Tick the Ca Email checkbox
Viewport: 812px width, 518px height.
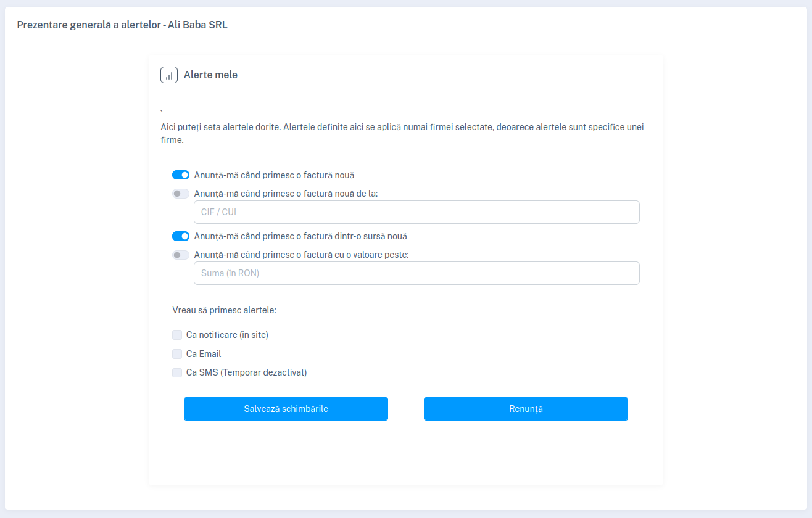click(177, 354)
